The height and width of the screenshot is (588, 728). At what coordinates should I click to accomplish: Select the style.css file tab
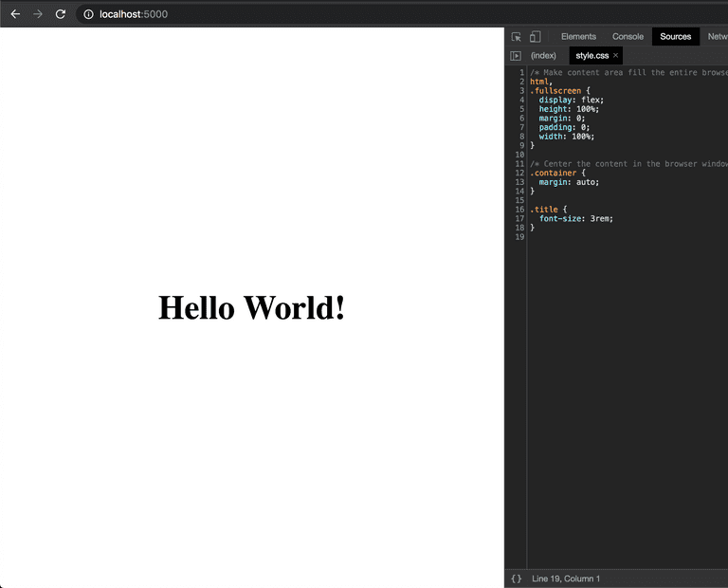click(x=591, y=56)
